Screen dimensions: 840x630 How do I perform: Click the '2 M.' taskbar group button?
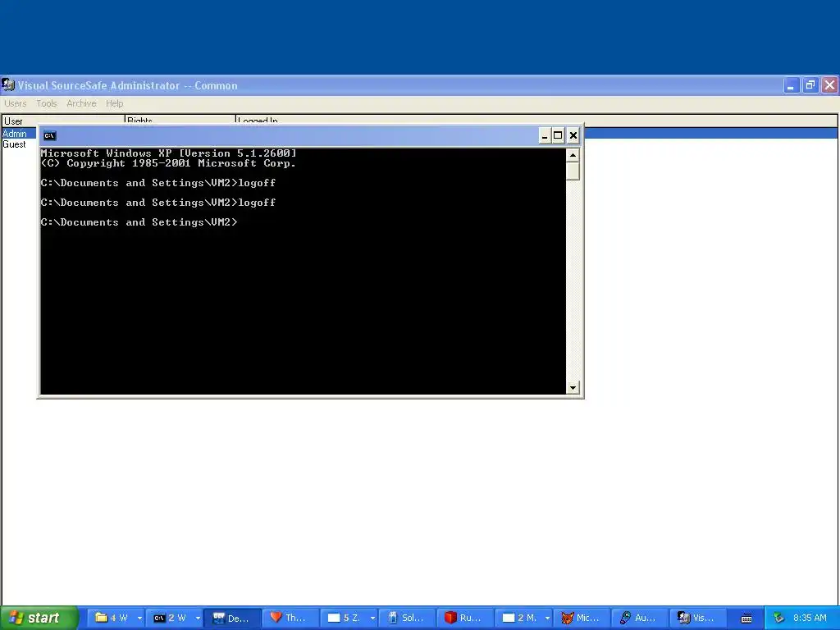tap(518, 619)
